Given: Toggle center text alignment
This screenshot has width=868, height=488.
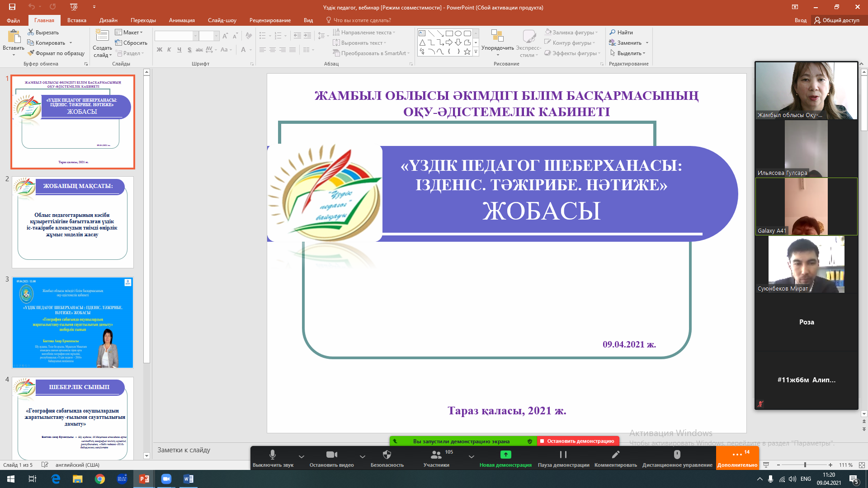Looking at the screenshot, I should (272, 50).
